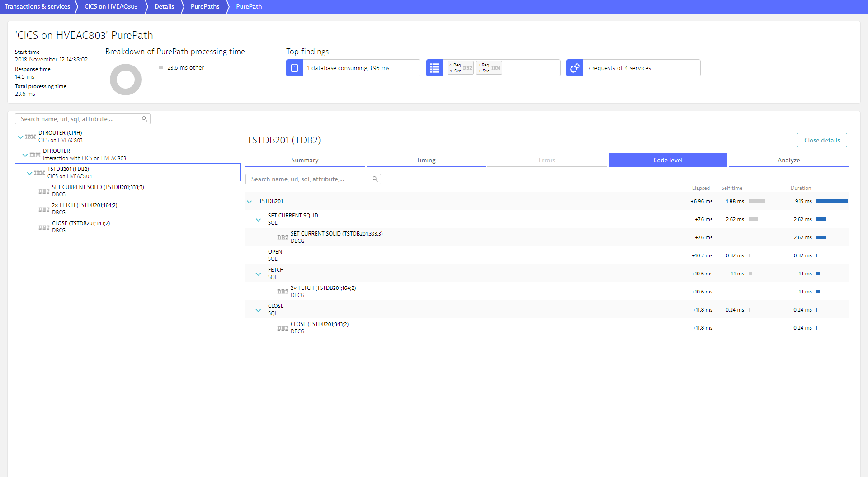The image size is (868, 477).
Task: Click Response time 14.5 ms value
Action: [24, 77]
